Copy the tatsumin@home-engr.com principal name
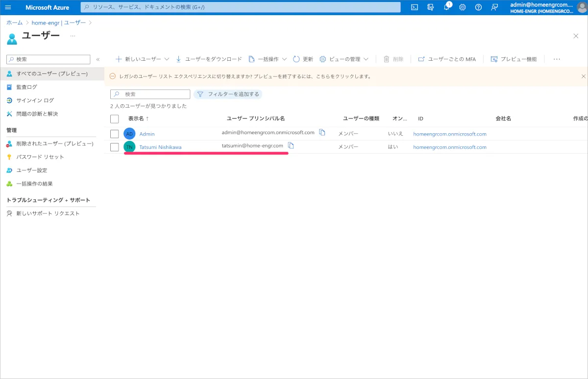The height and width of the screenshot is (379, 588). pyautogui.click(x=291, y=145)
